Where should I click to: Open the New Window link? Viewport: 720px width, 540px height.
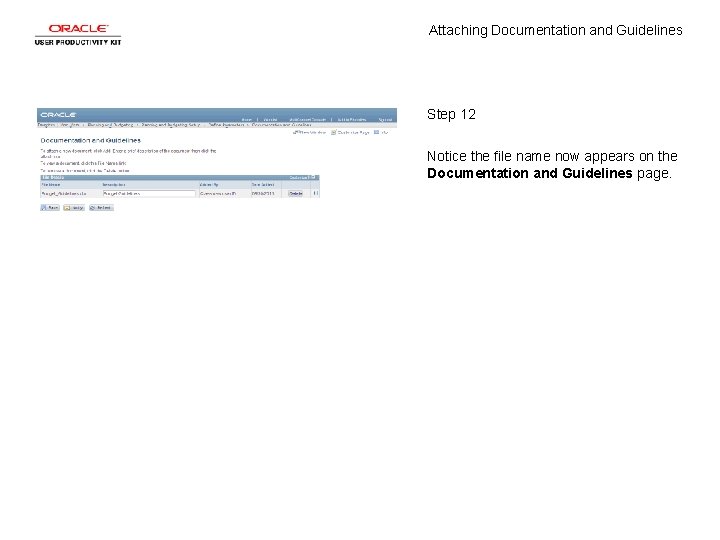click(310, 132)
